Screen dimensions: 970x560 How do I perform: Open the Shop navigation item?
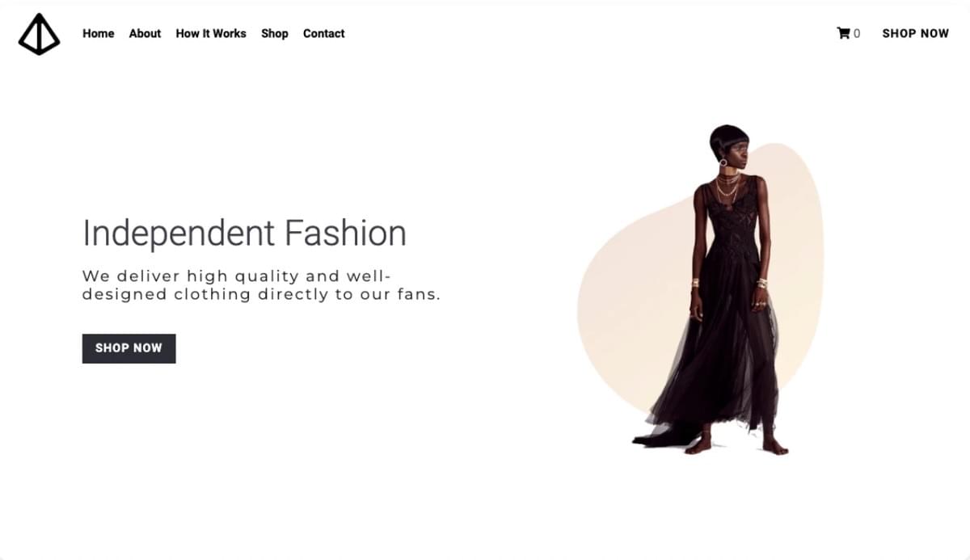coord(275,33)
